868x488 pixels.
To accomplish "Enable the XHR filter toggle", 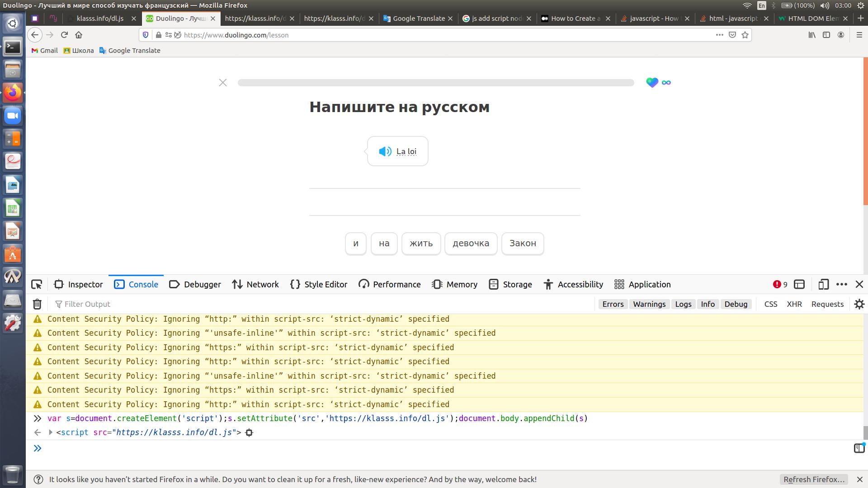I will 794,304.
